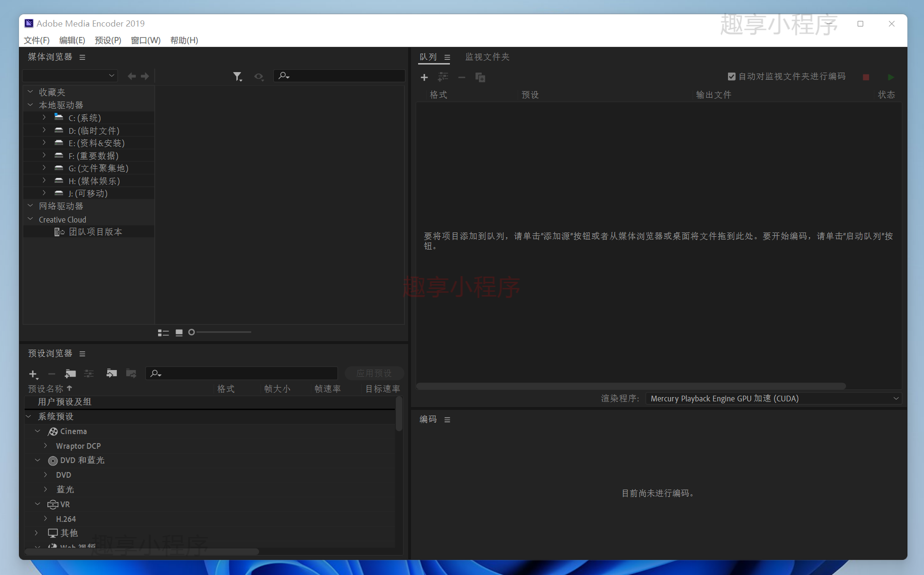Open the 媒体浏览器 panel menu icon
Screen dimensions: 924x575
[83, 57]
